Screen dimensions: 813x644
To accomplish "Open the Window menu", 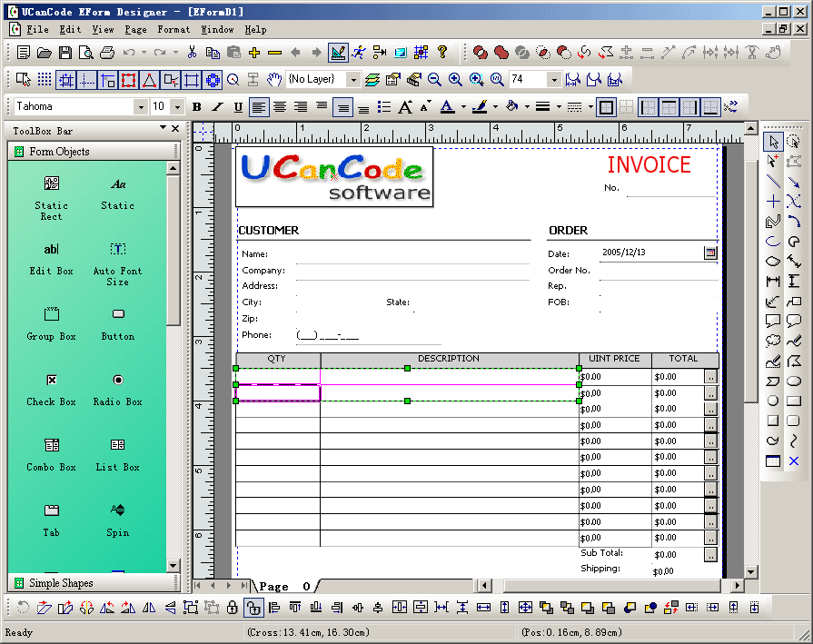I will pos(217,30).
